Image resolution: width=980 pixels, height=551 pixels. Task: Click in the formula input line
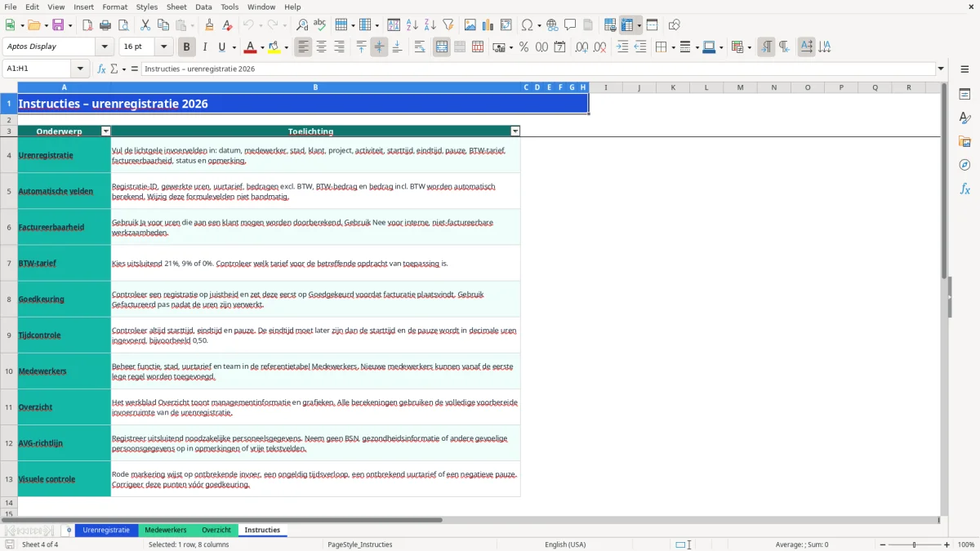537,69
